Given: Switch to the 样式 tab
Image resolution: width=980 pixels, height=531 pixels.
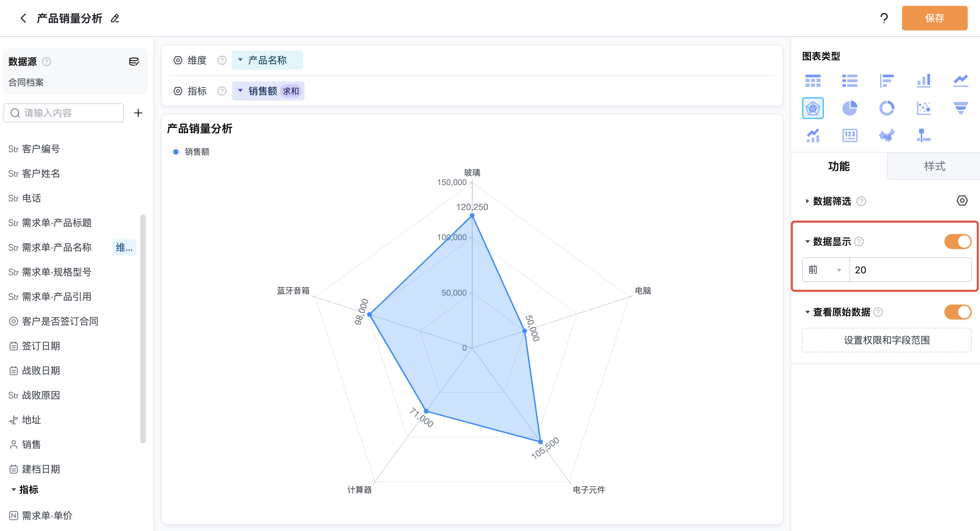Looking at the screenshot, I should [x=934, y=166].
